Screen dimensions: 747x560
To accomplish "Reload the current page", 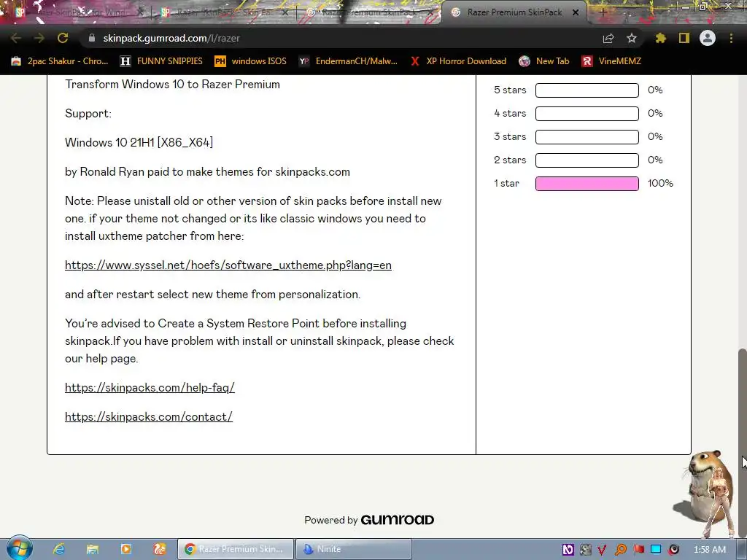I will pyautogui.click(x=63, y=38).
